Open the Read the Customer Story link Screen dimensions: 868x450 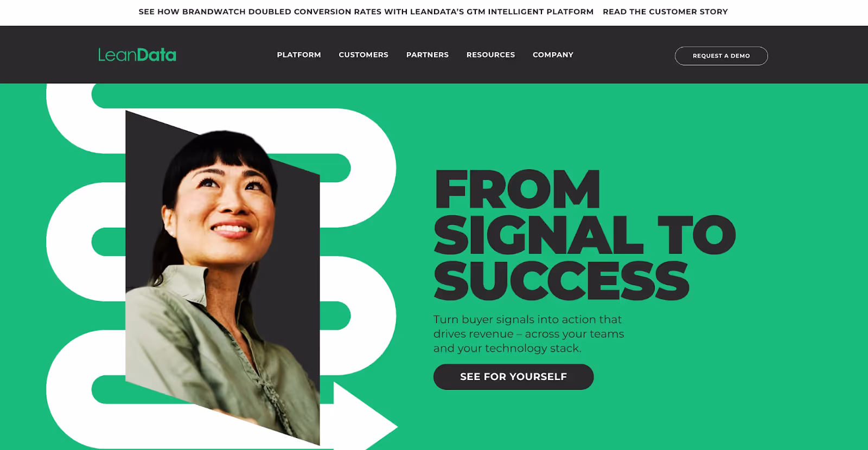[665, 11]
